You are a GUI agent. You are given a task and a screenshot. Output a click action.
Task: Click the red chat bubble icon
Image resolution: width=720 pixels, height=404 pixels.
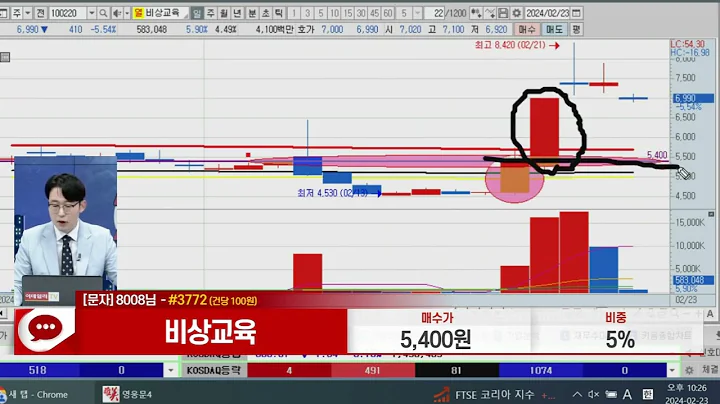point(45,328)
